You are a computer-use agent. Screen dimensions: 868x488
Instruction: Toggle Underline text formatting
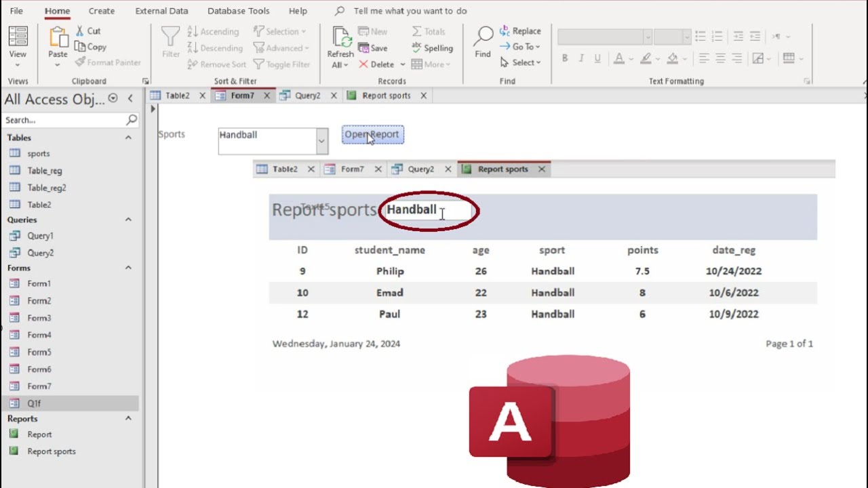(597, 59)
